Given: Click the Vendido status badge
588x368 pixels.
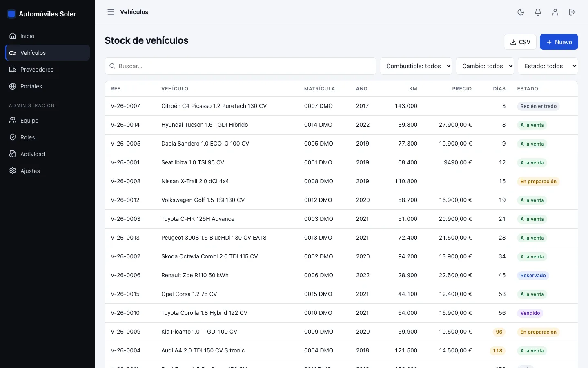Looking at the screenshot, I should (530, 313).
